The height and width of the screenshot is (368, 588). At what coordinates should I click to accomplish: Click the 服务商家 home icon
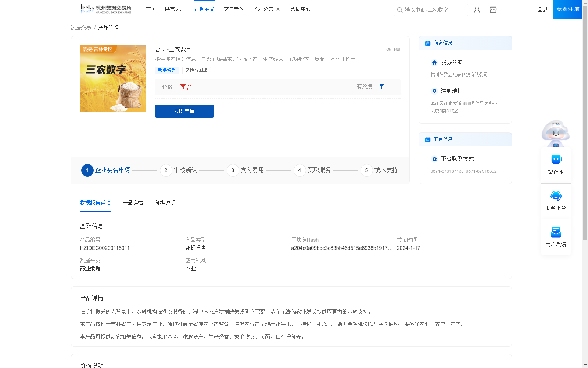(x=434, y=63)
